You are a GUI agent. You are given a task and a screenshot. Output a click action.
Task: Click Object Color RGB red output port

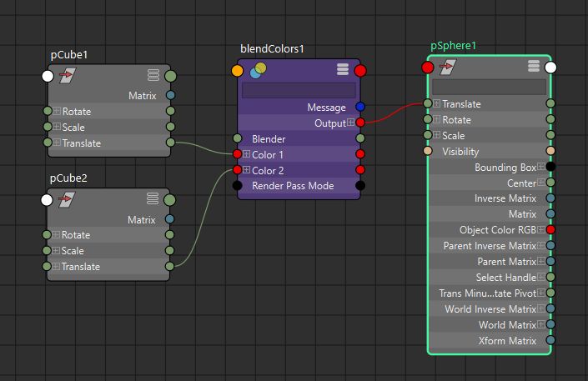(x=550, y=230)
